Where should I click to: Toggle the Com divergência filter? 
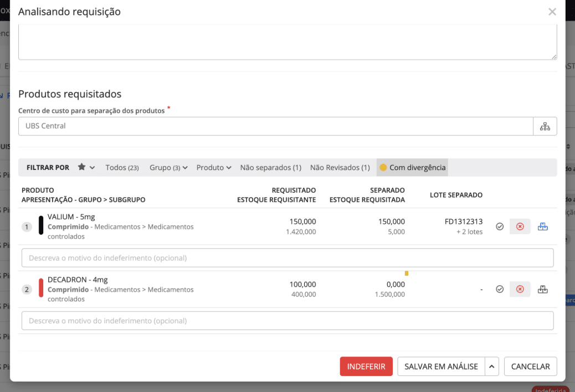412,167
